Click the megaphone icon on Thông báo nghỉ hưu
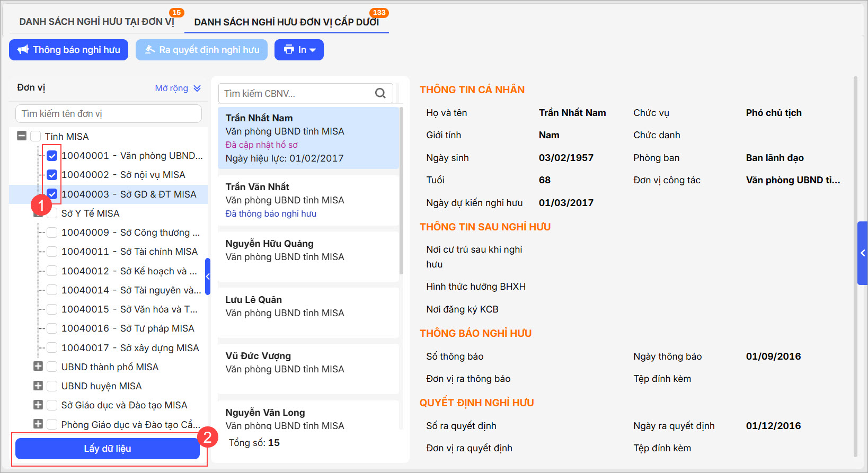The image size is (868, 473). (23, 50)
